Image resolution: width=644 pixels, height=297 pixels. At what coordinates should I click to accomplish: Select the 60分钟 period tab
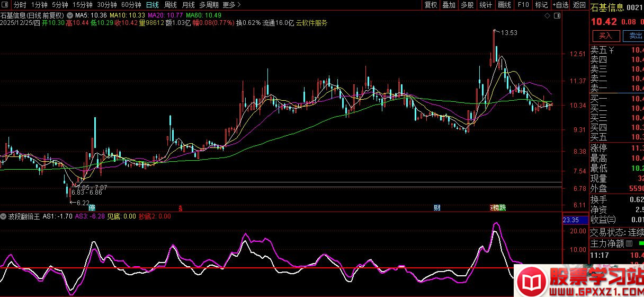point(131,5)
